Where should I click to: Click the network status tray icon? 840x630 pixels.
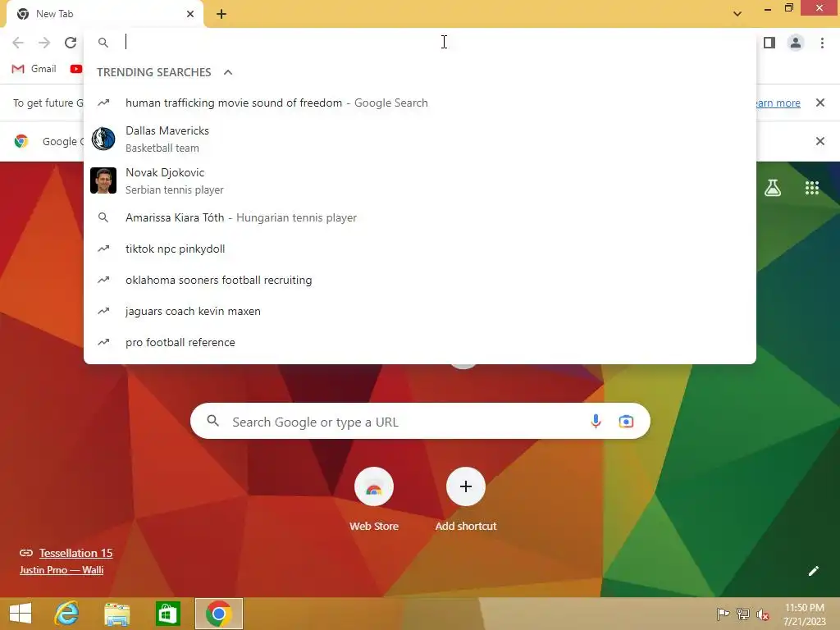(743, 614)
